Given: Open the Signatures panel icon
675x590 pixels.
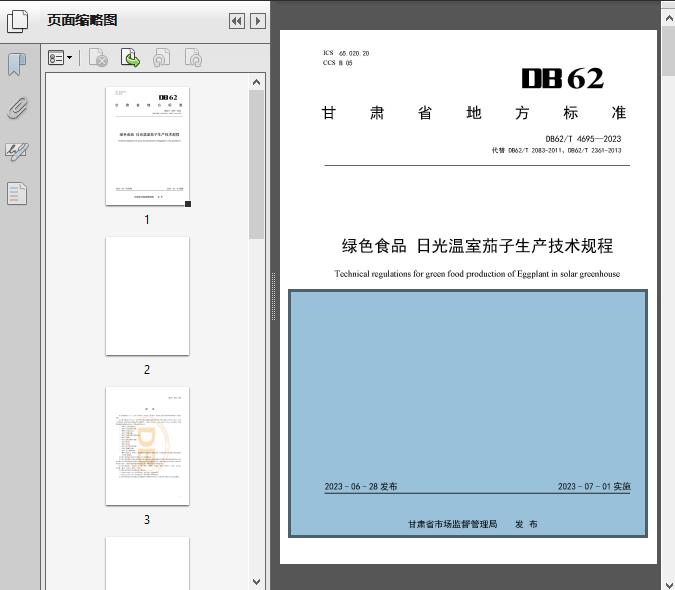Looking at the screenshot, I should (x=17, y=151).
